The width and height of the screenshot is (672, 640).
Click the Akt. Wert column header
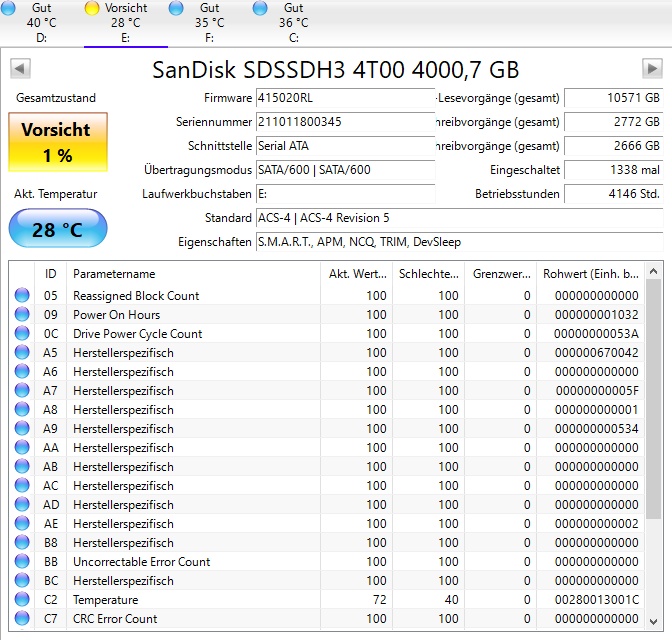click(357, 274)
